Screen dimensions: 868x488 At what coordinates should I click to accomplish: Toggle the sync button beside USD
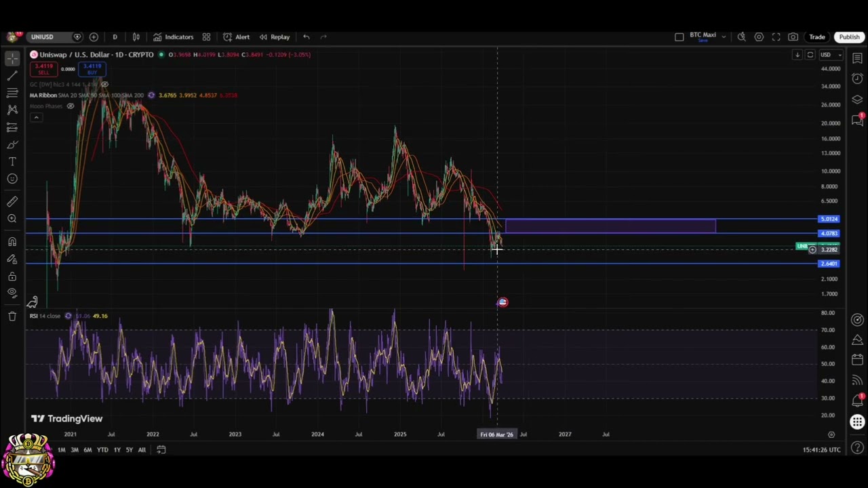click(x=810, y=54)
